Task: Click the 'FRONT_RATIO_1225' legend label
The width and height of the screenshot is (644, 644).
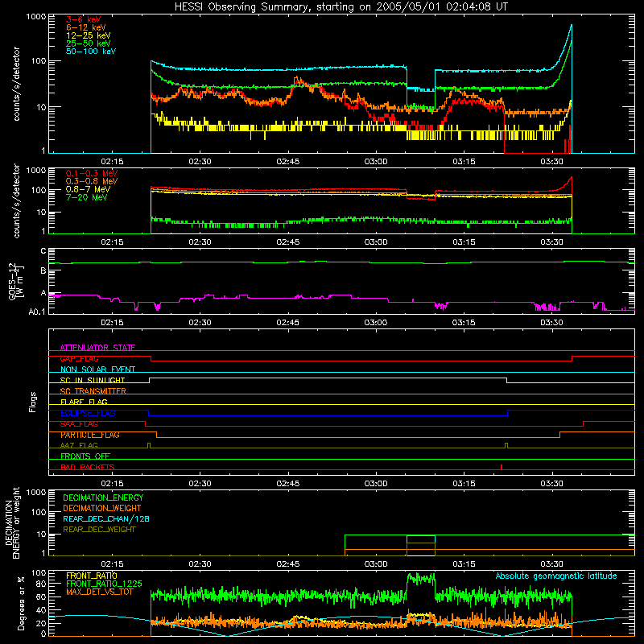Action: click(x=104, y=584)
